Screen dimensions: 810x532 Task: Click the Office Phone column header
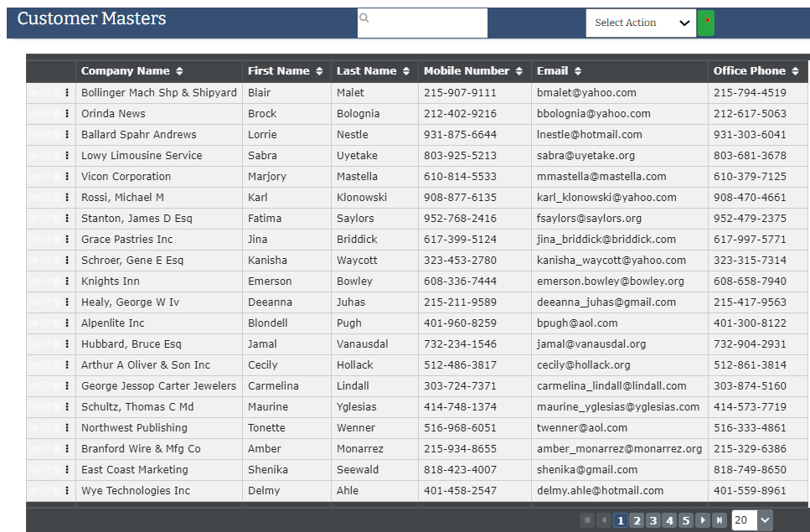click(750, 71)
